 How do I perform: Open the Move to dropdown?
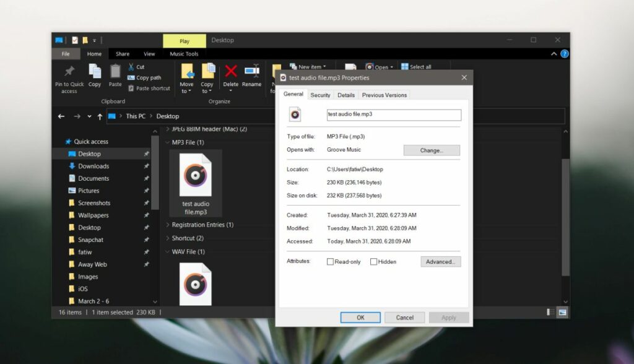(x=186, y=77)
